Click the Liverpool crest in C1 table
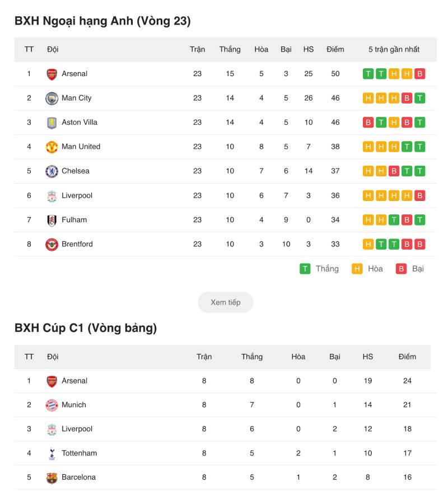This screenshot has height=491, width=448. (52, 429)
